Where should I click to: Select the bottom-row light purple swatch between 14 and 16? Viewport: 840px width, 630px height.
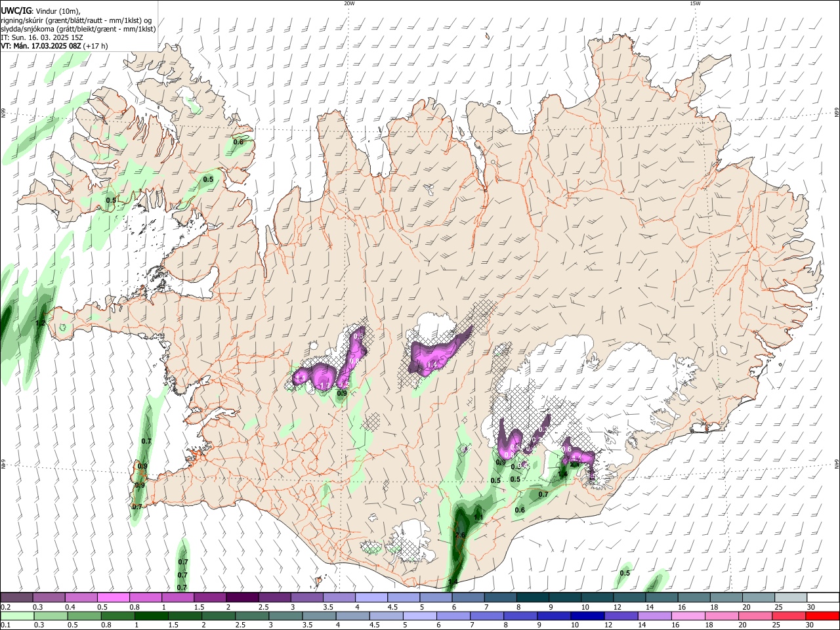pyautogui.click(x=654, y=616)
